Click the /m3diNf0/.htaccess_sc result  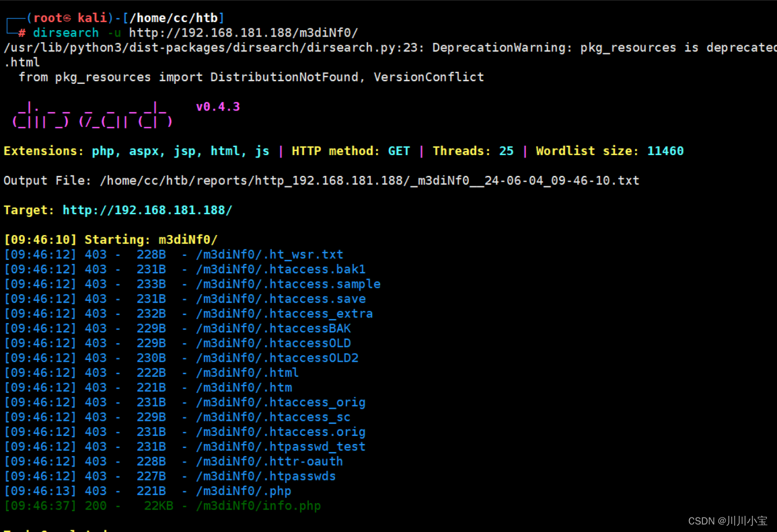pos(273,417)
